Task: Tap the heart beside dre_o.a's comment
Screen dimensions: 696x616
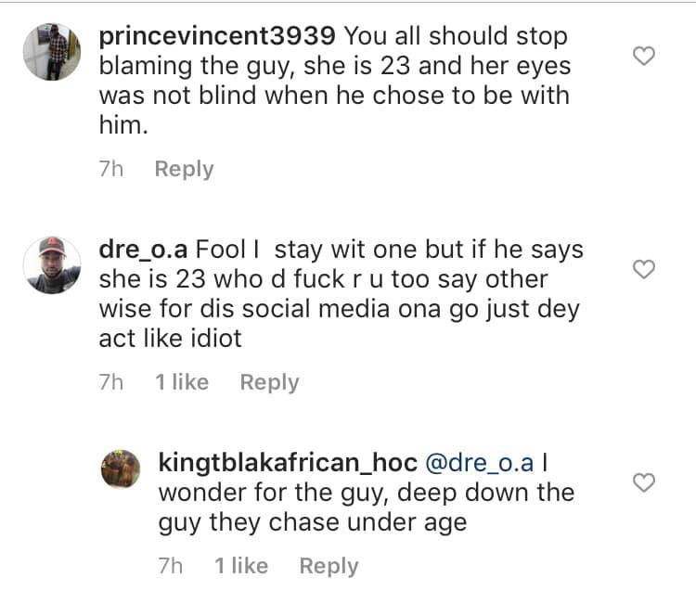Action: [643, 269]
